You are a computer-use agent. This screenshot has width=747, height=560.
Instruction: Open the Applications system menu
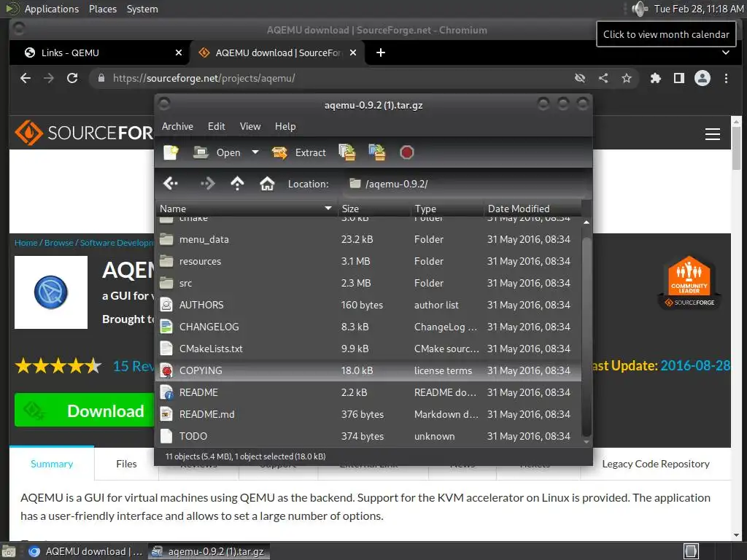[x=52, y=9]
